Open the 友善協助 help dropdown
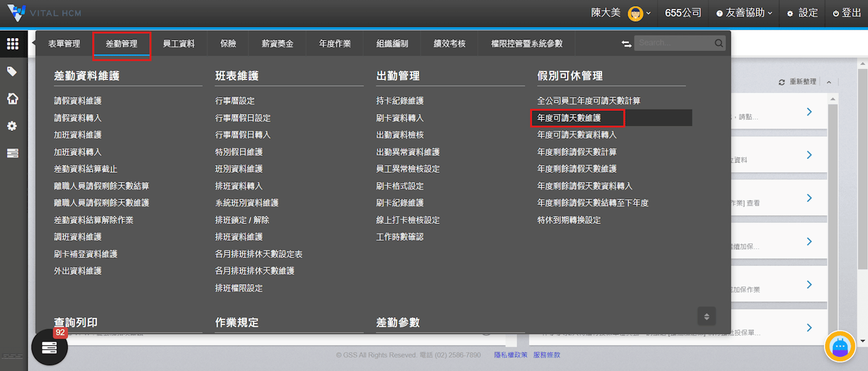 pos(744,13)
